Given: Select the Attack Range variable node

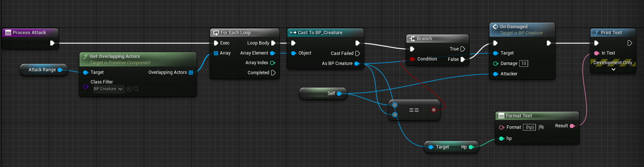Looking at the screenshot, I should (44, 70).
